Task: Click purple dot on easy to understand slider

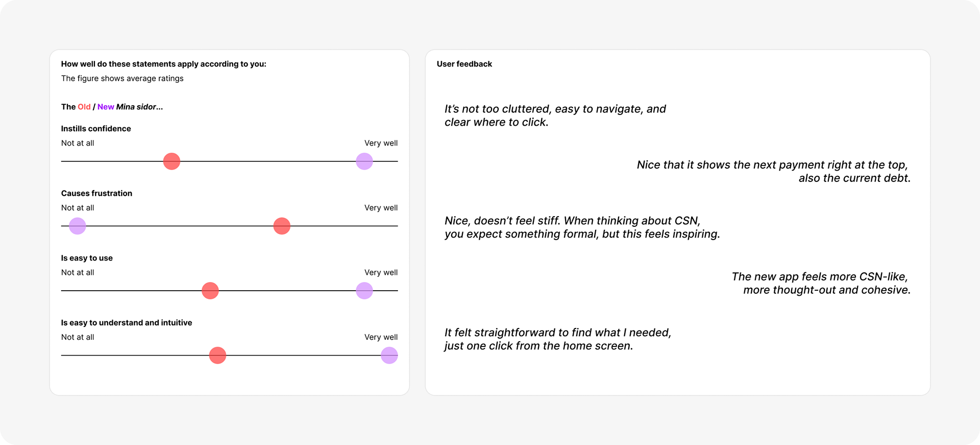Action: click(389, 356)
